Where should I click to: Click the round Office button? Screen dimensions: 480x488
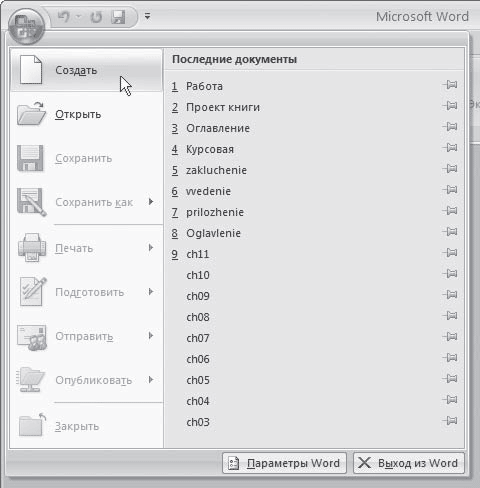(x=26, y=27)
